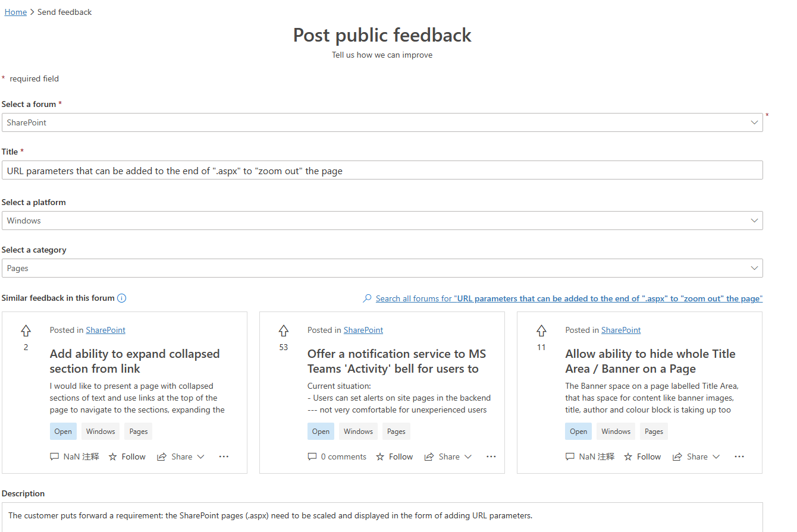Upvote the 'Allow ability to hide whole Title Area' card
This screenshot has width=797, height=532.
[x=541, y=330]
